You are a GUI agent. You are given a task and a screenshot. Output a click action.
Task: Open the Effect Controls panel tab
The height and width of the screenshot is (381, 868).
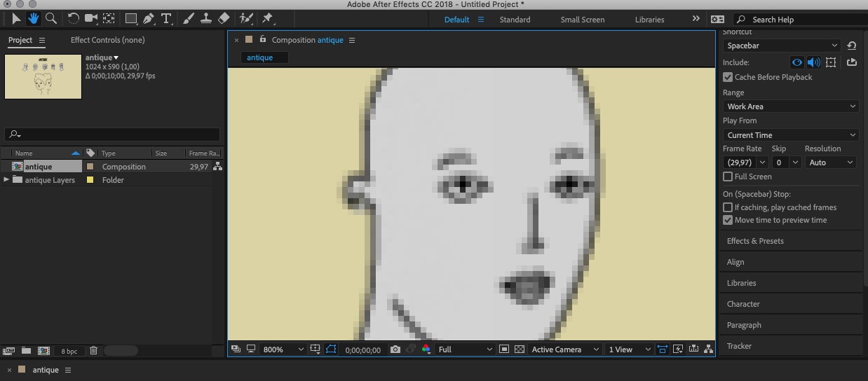coord(107,40)
